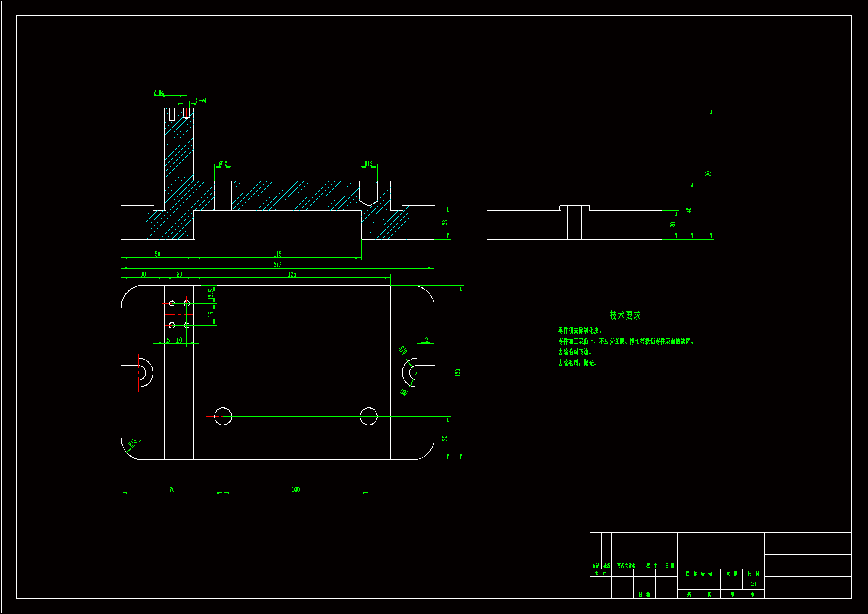Click the 135 dimension above plan view

[x=292, y=274]
